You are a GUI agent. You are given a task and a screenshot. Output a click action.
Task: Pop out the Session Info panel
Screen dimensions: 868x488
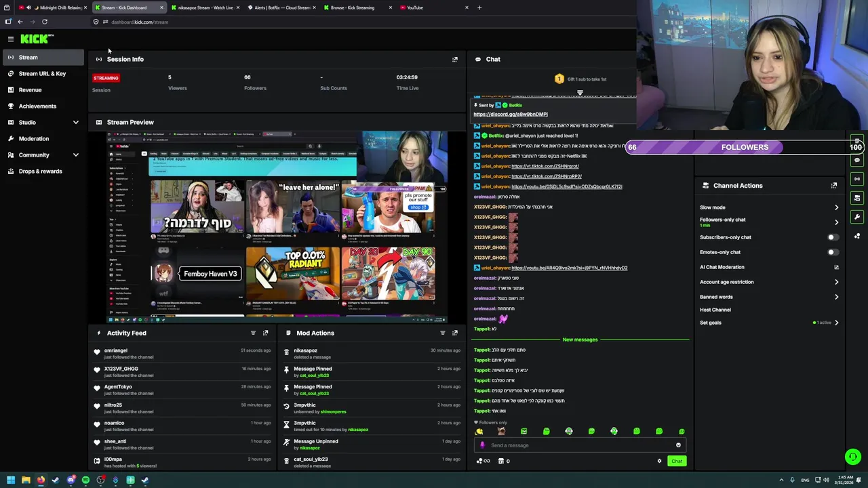click(455, 59)
